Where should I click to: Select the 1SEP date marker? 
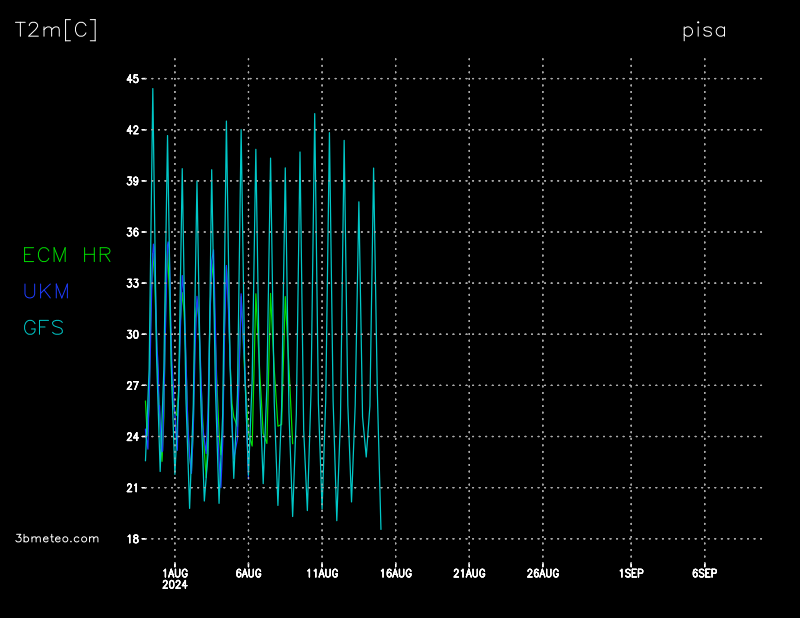[631, 573]
